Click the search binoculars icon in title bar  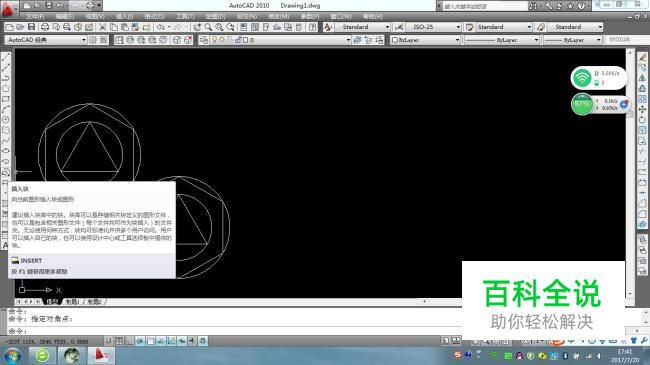pyautogui.click(x=533, y=6)
